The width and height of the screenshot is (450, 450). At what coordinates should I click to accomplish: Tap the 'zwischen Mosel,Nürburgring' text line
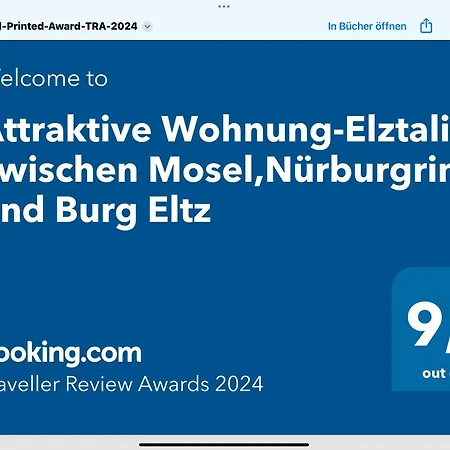(x=225, y=171)
